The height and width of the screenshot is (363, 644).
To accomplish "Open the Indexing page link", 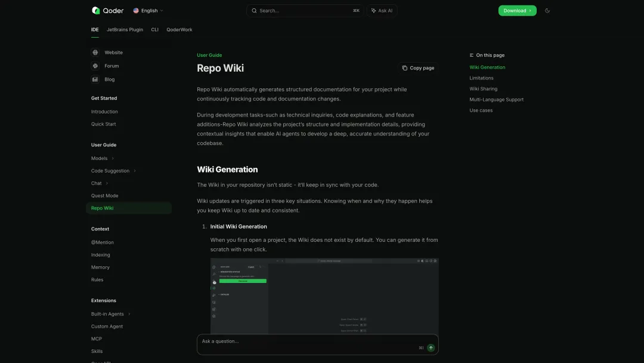I will [101, 255].
